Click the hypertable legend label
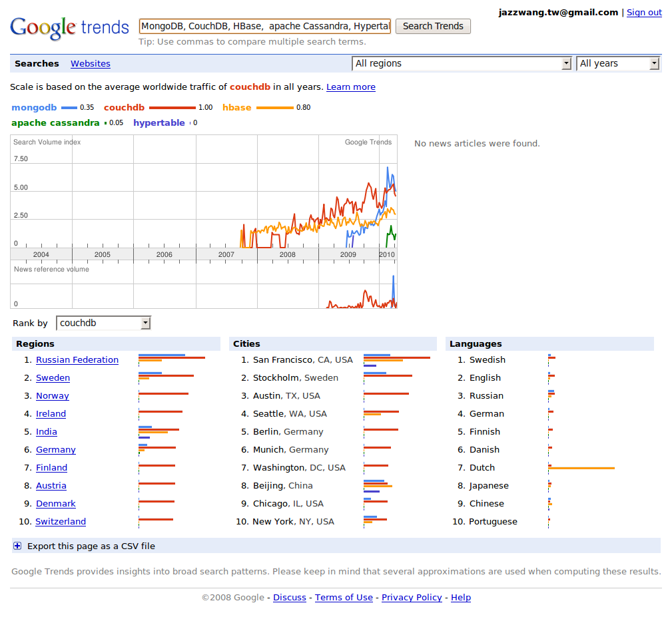The image size is (672, 619). pyautogui.click(x=159, y=123)
